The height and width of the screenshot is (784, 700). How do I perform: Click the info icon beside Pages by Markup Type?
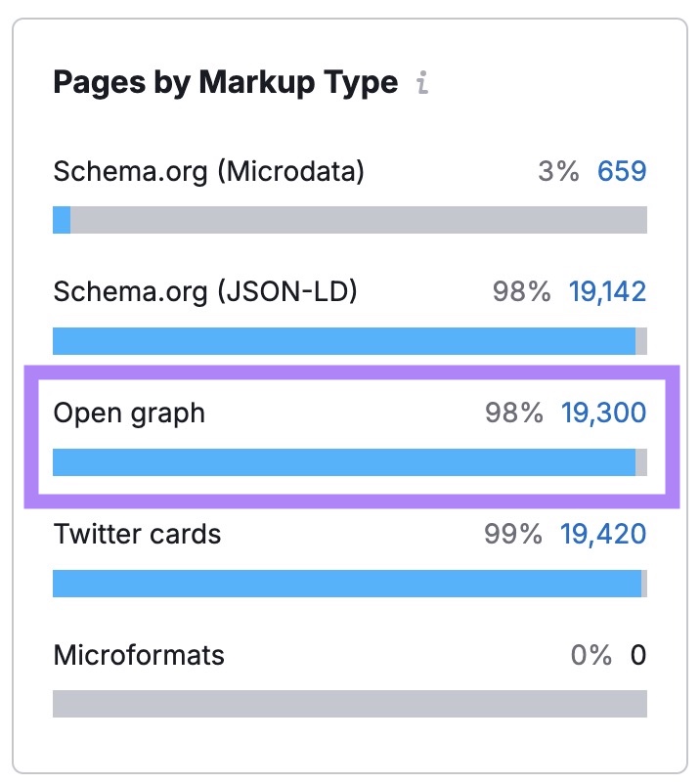point(422,84)
